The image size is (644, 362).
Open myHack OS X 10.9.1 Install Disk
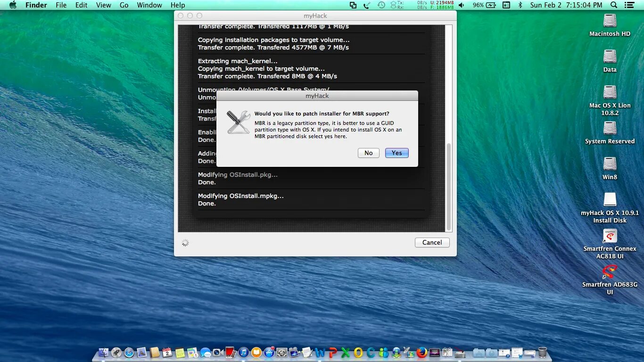pyautogui.click(x=610, y=208)
